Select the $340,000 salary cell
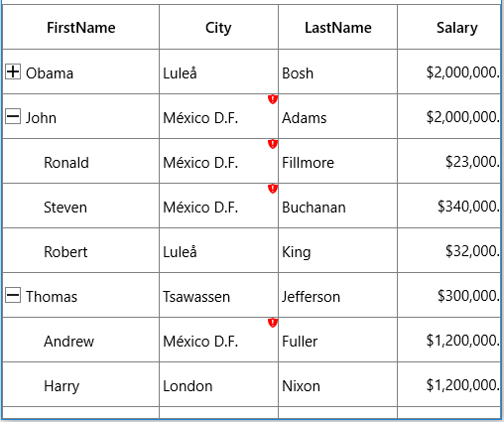This screenshot has width=504, height=423. click(449, 206)
